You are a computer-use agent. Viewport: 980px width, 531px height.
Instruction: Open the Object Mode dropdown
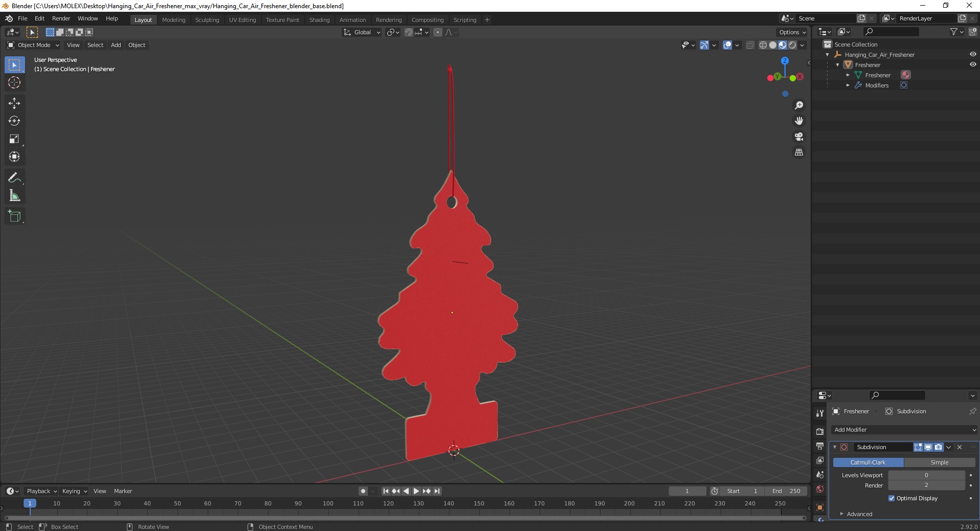click(x=33, y=45)
